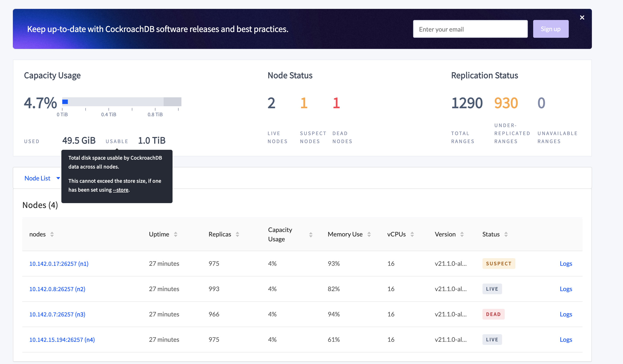View Logs for node n1
Image resolution: width=623 pixels, height=364 pixels.
click(566, 264)
